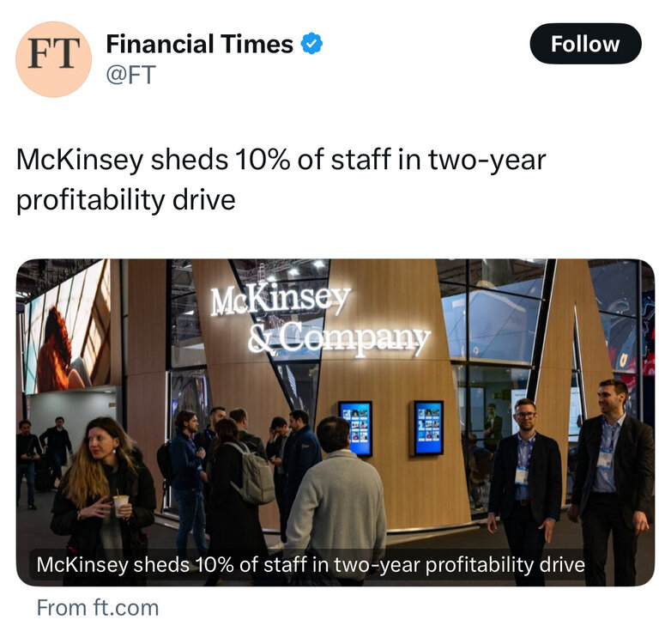Image resolution: width=671 pixels, height=644 pixels.
Task: Open the FT profile avatar
Action: [53, 59]
